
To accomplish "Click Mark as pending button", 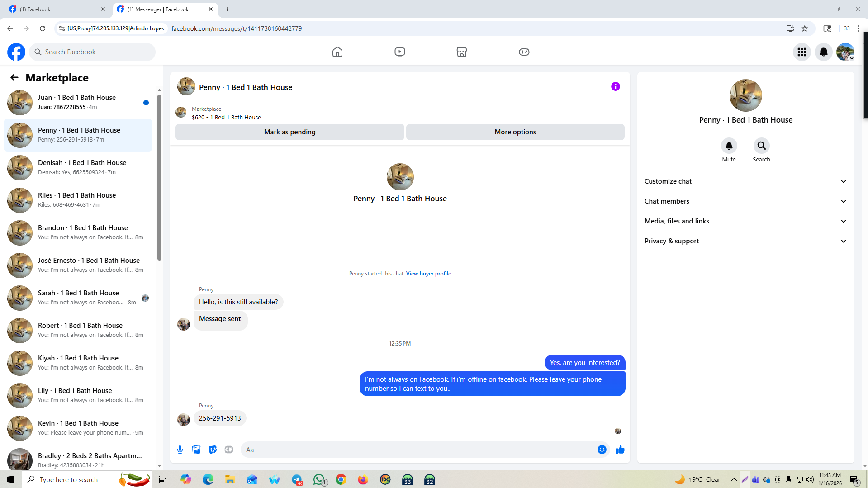I will point(289,132).
